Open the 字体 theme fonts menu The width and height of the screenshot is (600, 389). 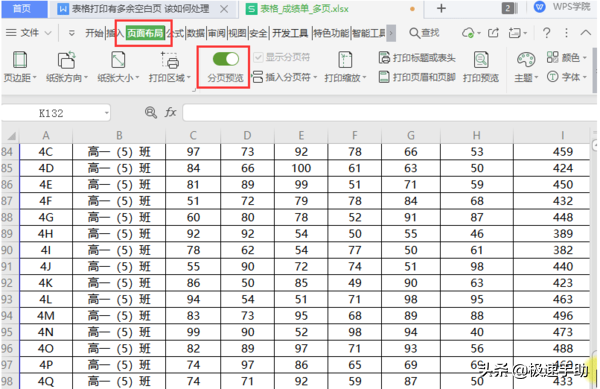(567, 77)
